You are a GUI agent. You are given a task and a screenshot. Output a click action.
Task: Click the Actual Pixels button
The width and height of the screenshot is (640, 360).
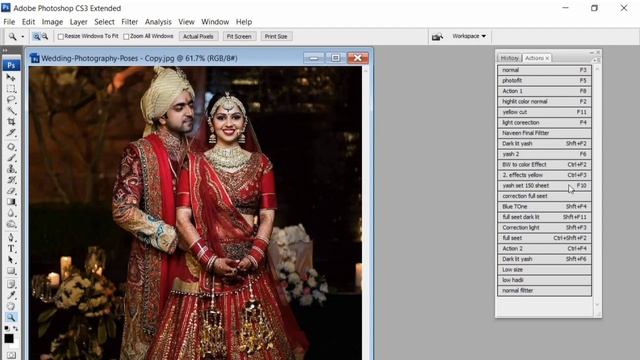point(198,36)
